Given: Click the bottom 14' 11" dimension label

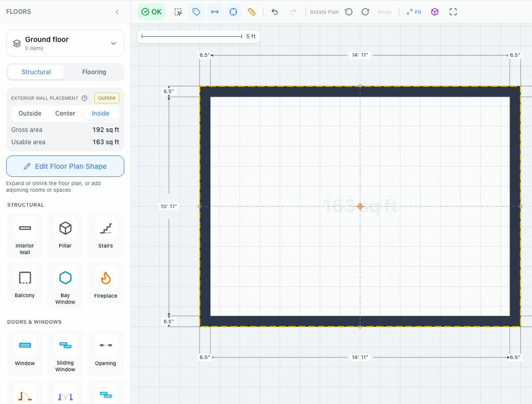Looking at the screenshot, I should point(360,357).
